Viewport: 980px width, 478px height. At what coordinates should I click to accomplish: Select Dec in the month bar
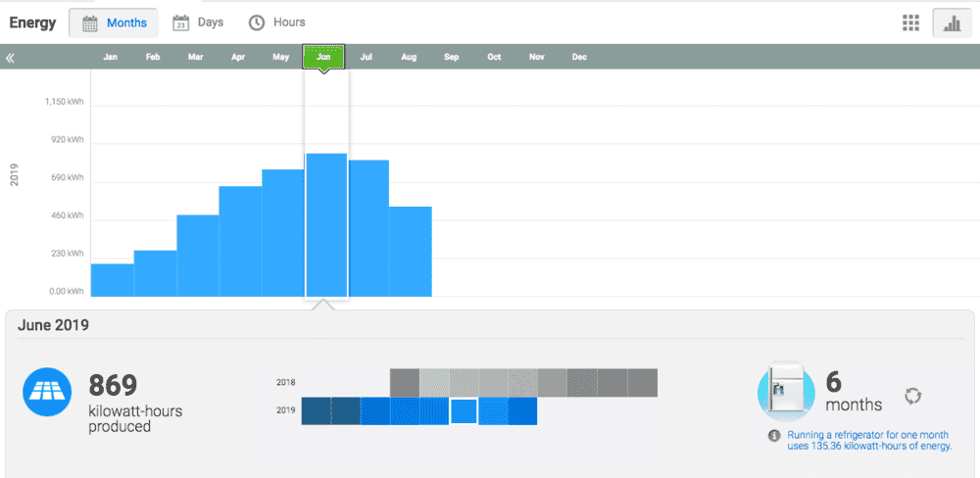[579, 57]
